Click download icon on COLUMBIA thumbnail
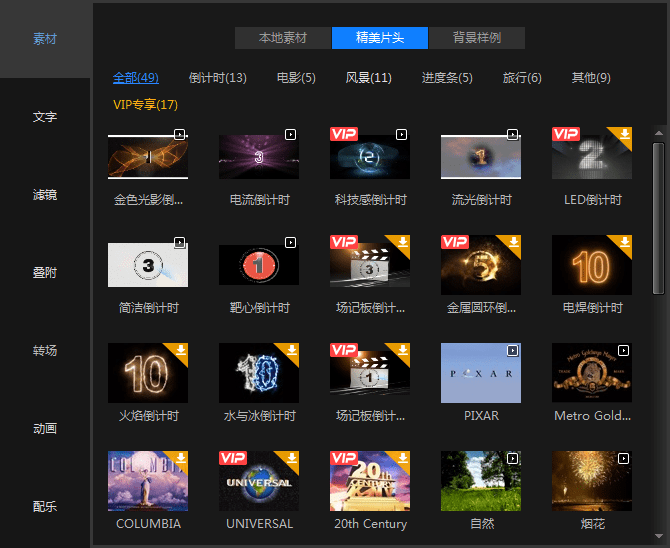The height and width of the screenshot is (548, 670). tap(181, 458)
